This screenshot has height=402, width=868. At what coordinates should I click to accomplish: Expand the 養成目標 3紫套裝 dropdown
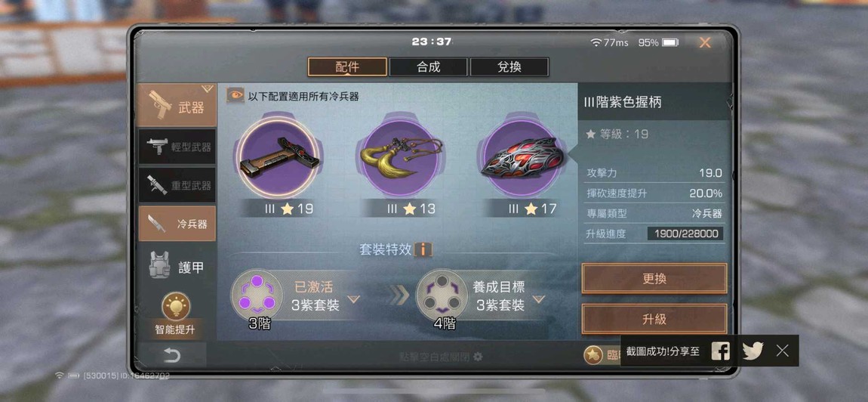click(539, 299)
